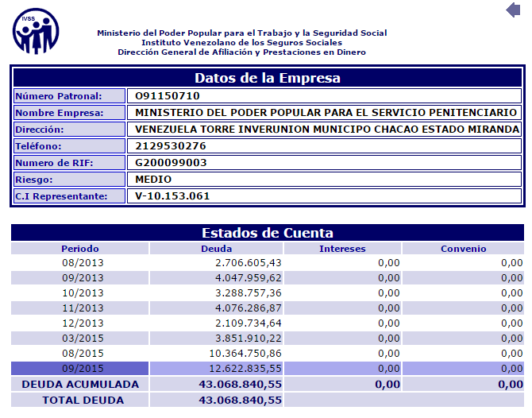Click the Riesgo value MEDIO
This screenshot has width=532, height=418.
coord(153,180)
